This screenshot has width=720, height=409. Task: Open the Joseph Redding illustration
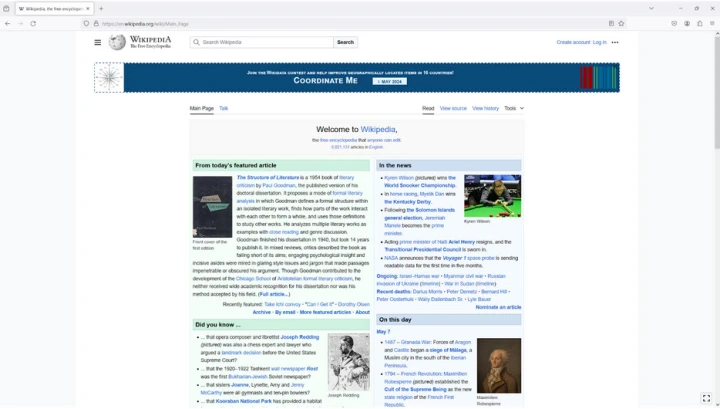(x=349, y=362)
